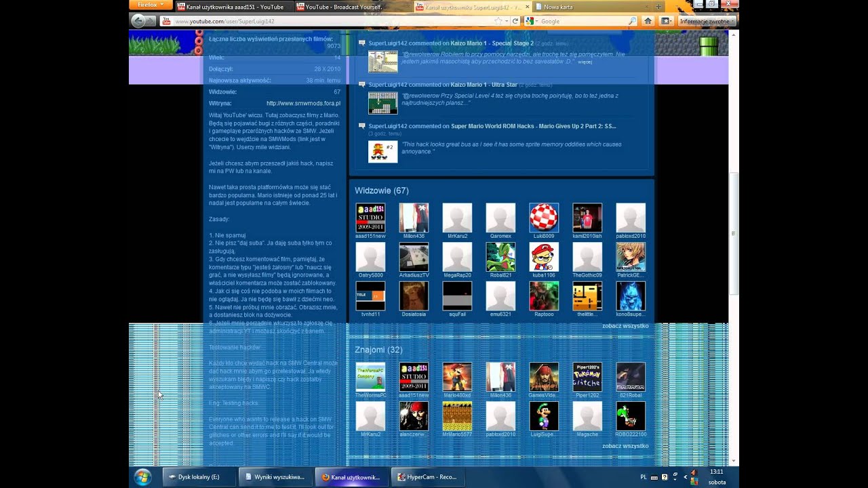The width and height of the screenshot is (868, 488).
Task: Switch to the Nowa karta tab
Action: tap(592, 7)
